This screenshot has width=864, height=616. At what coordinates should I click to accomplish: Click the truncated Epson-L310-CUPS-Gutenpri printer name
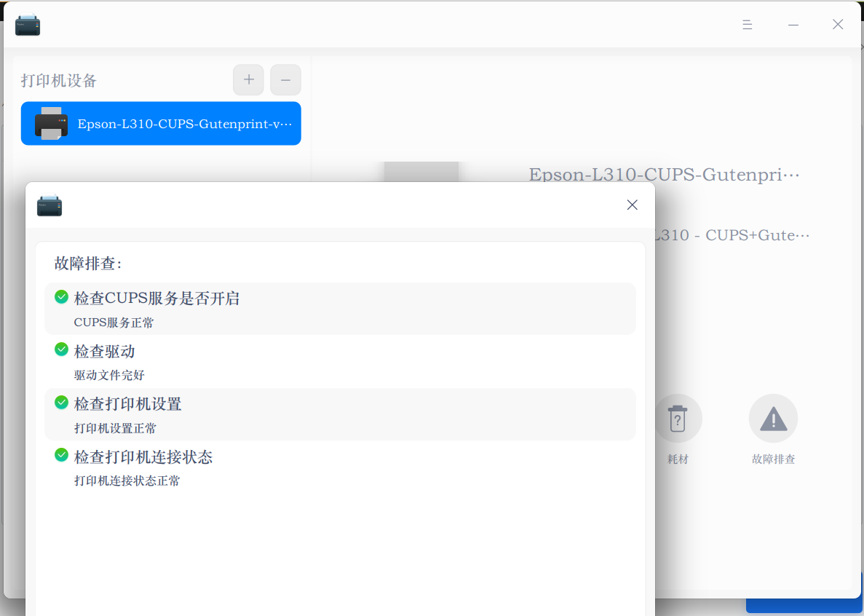(x=663, y=175)
